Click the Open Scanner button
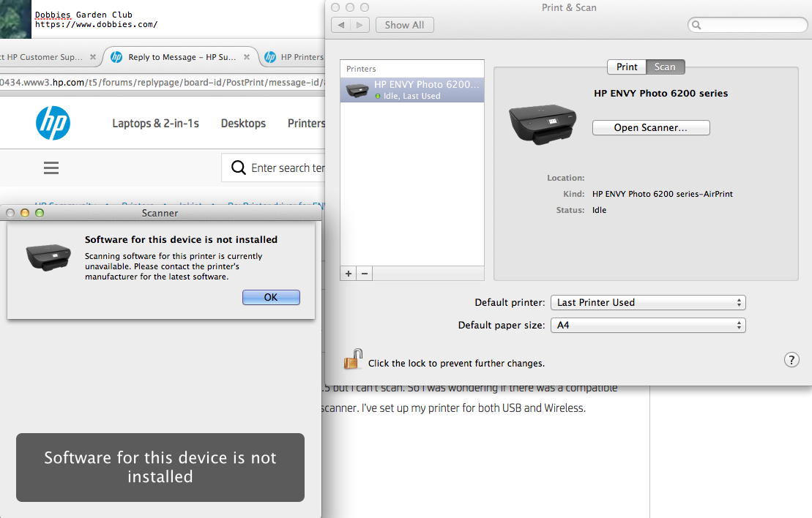812x518 pixels. [650, 127]
